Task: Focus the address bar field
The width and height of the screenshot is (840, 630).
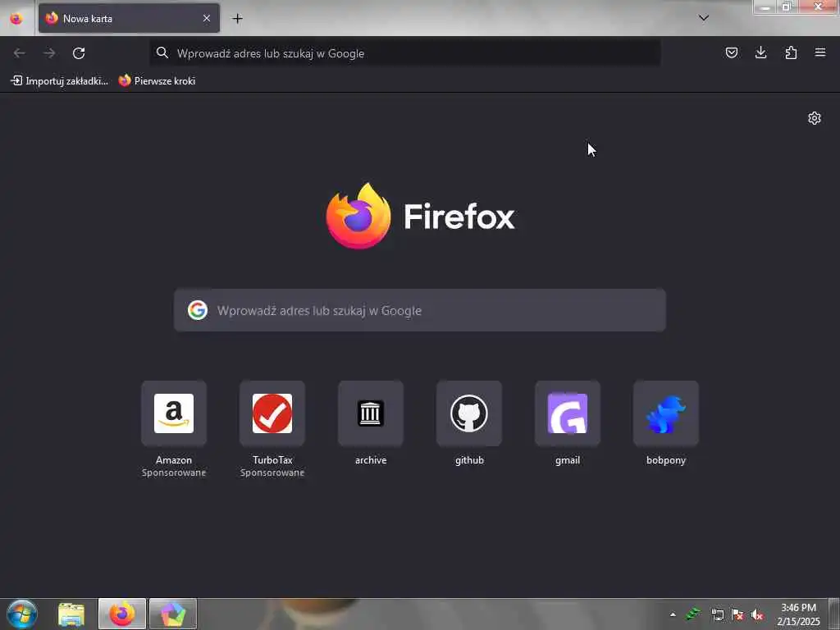Action: coord(404,53)
